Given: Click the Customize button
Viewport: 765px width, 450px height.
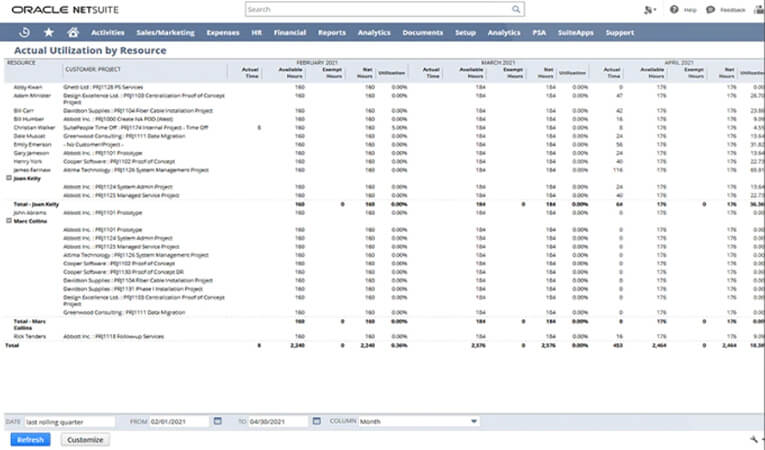Looking at the screenshot, I should point(85,440).
